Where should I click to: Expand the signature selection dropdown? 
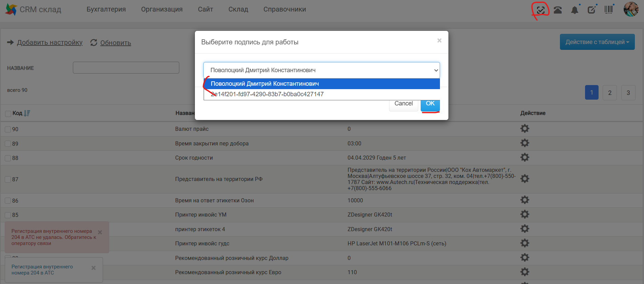pos(321,70)
